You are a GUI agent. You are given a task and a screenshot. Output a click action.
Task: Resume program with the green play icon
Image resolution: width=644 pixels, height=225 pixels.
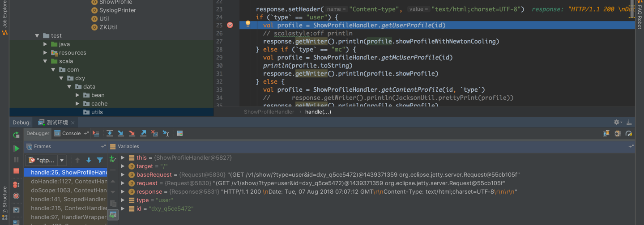point(16,148)
